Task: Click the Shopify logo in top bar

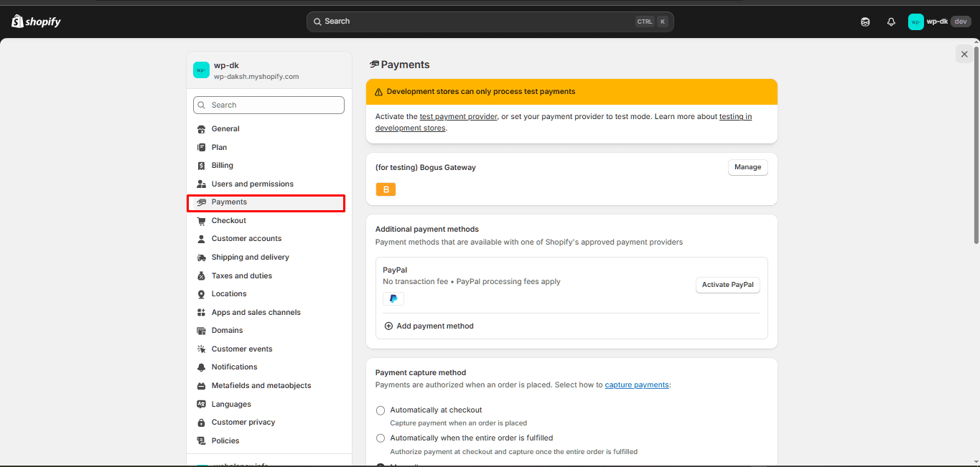Action: click(x=36, y=22)
